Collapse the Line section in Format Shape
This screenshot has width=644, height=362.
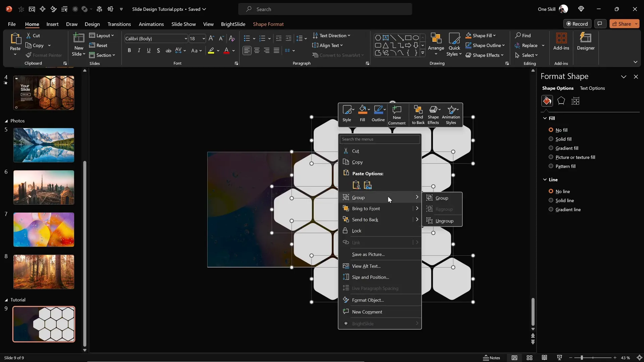[545, 179]
